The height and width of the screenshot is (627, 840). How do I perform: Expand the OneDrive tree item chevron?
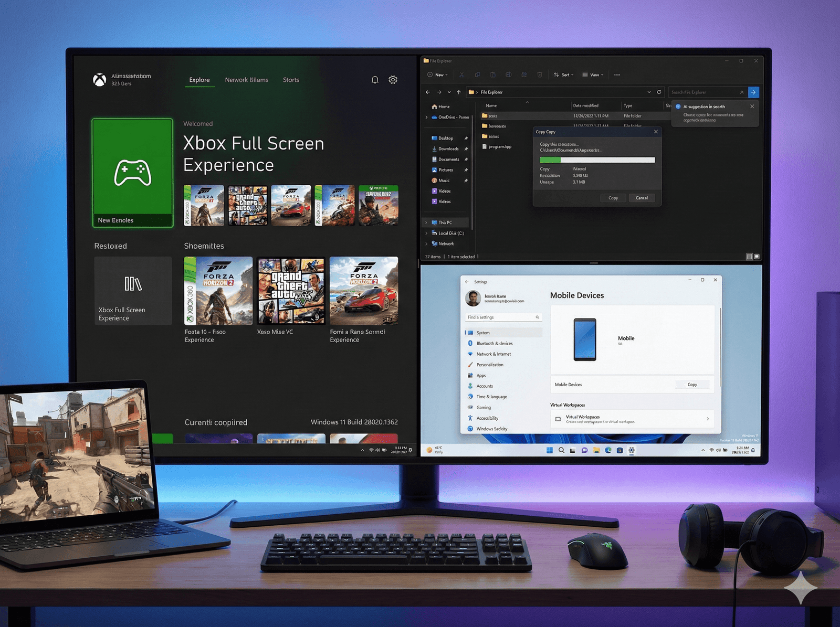tap(426, 117)
